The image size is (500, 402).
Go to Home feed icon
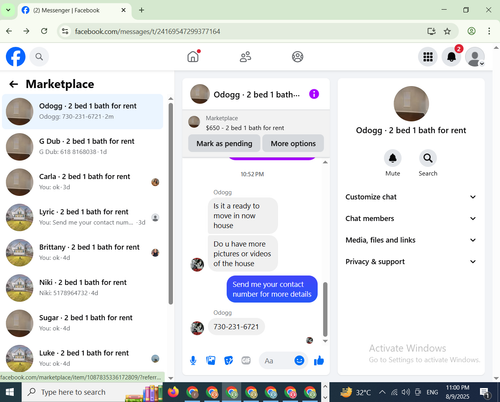click(x=193, y=57)
